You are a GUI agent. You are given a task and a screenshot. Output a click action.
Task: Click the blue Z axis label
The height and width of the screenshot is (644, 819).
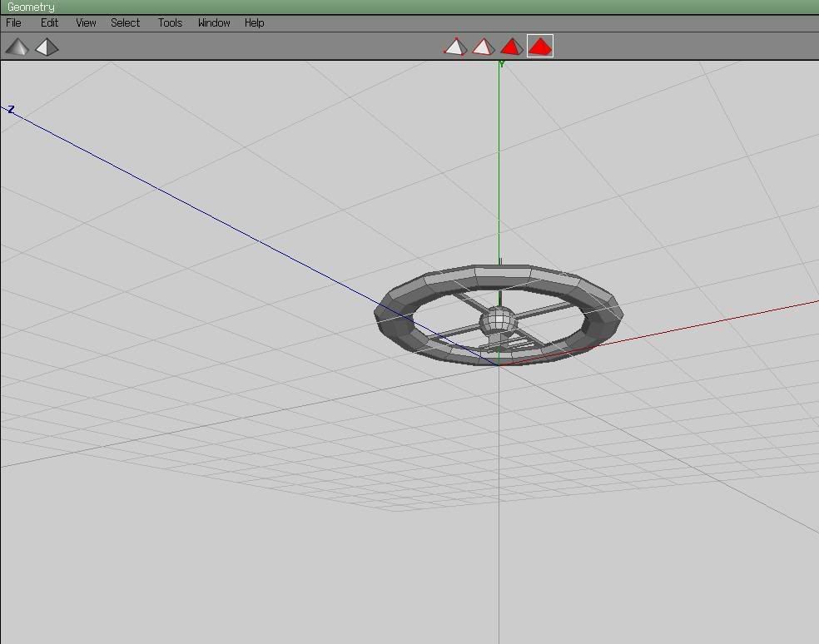pos(11,110)
